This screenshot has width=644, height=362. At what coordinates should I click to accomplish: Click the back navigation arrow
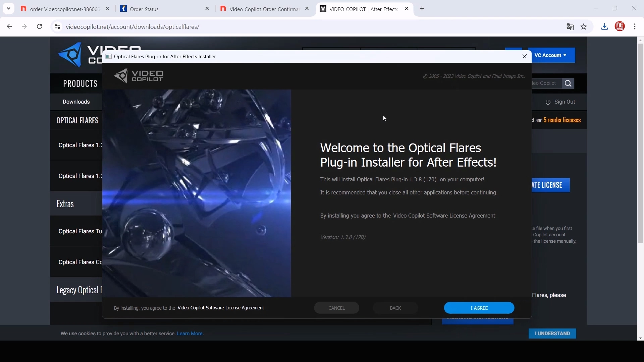9,26
